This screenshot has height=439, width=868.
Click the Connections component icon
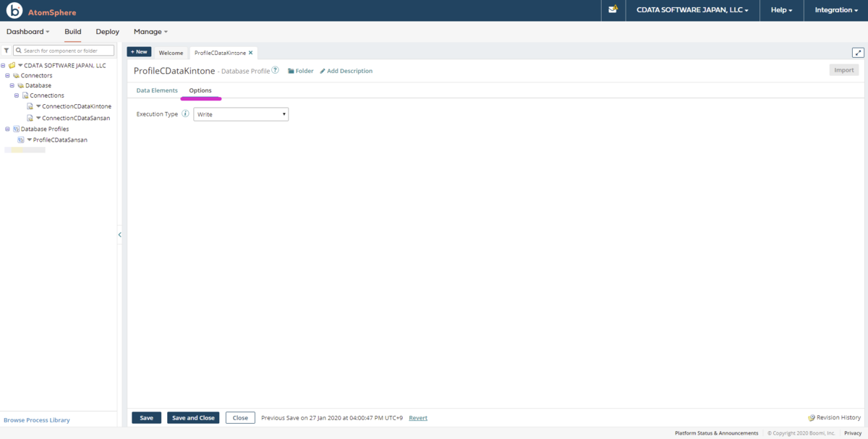click(x=25, y=95)
